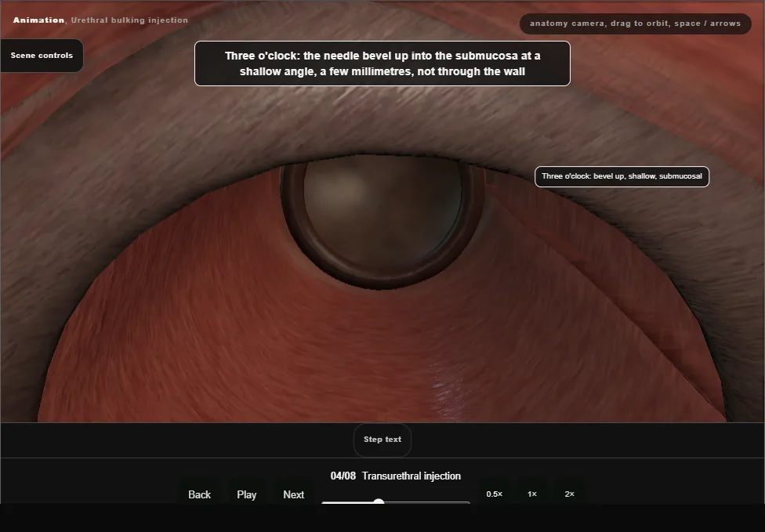Advance with the Next button

[x=294, y=494]
